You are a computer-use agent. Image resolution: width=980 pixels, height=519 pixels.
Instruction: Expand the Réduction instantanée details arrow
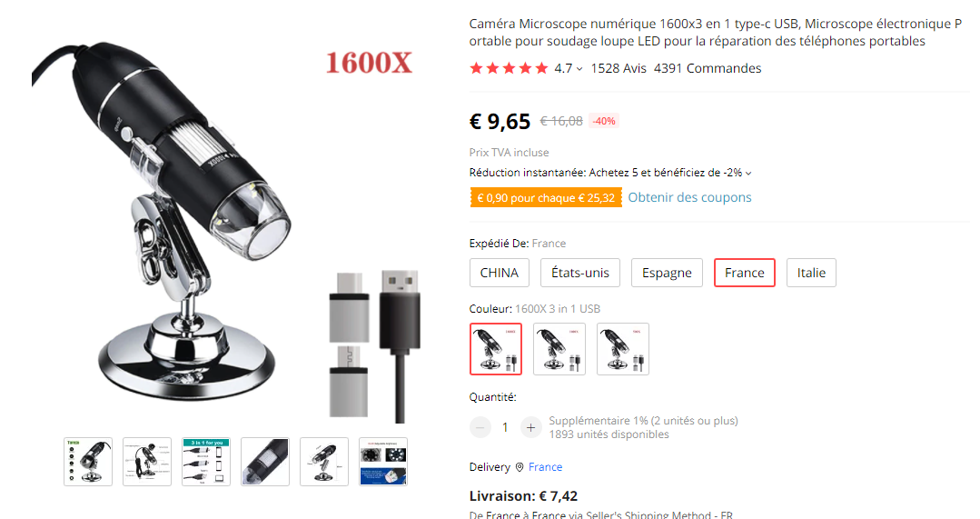click(748, 174)
